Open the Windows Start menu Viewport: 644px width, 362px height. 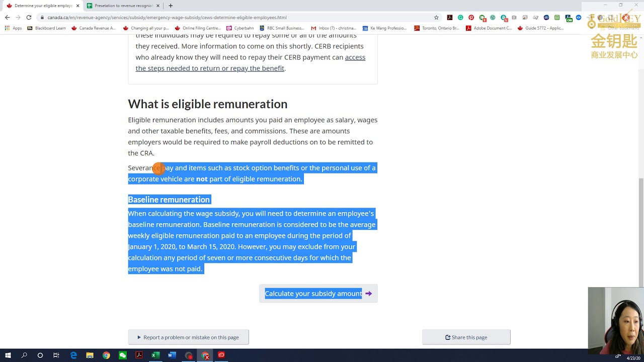point(8,355)
